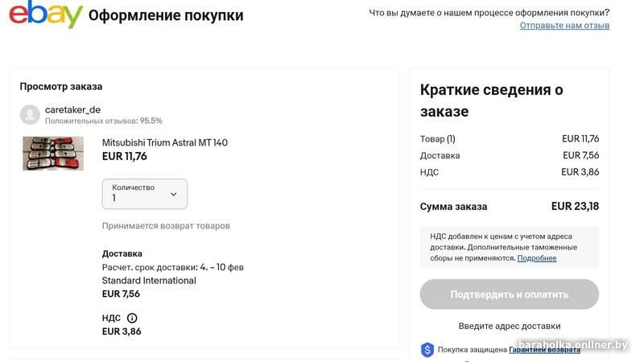Click the Принимается возврат товаров text
This screenshot has width=644, height=362.
click(x=166, y=226)
